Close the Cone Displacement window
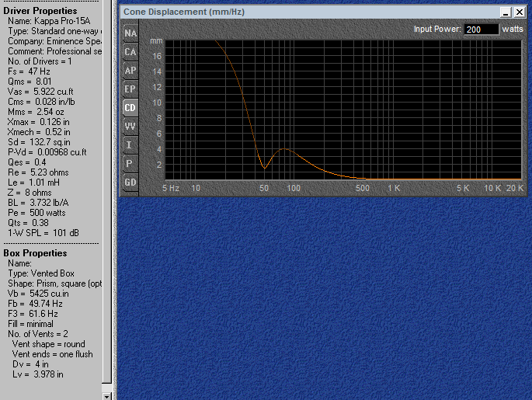Image resolution: width=532 pixels, height=400 pixels. [520, 12]
